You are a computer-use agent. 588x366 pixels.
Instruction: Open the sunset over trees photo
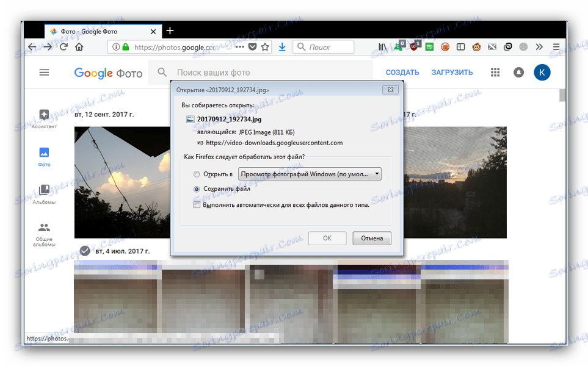(x=455, y=182)
